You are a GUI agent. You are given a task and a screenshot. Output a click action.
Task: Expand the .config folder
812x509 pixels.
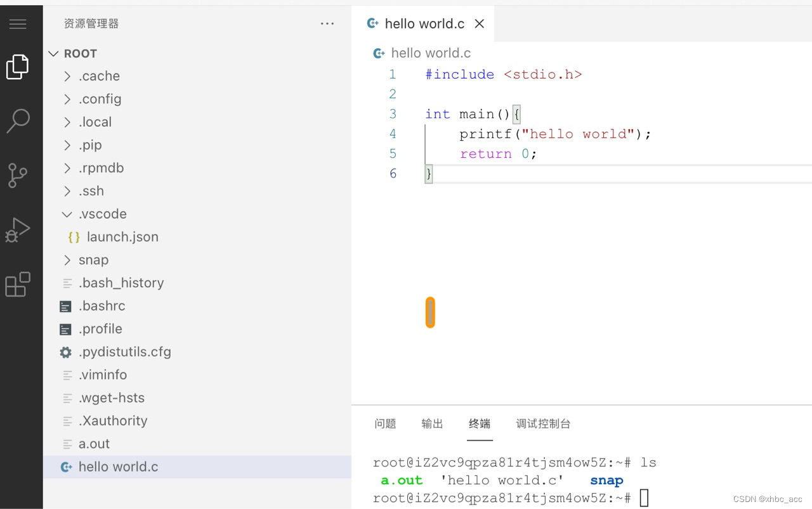[x=67, y=99]
